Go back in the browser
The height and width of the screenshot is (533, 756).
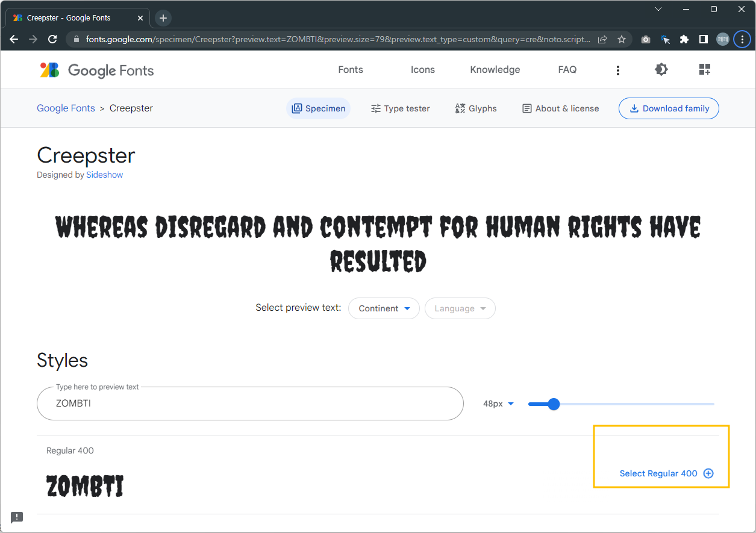point(14,39)
